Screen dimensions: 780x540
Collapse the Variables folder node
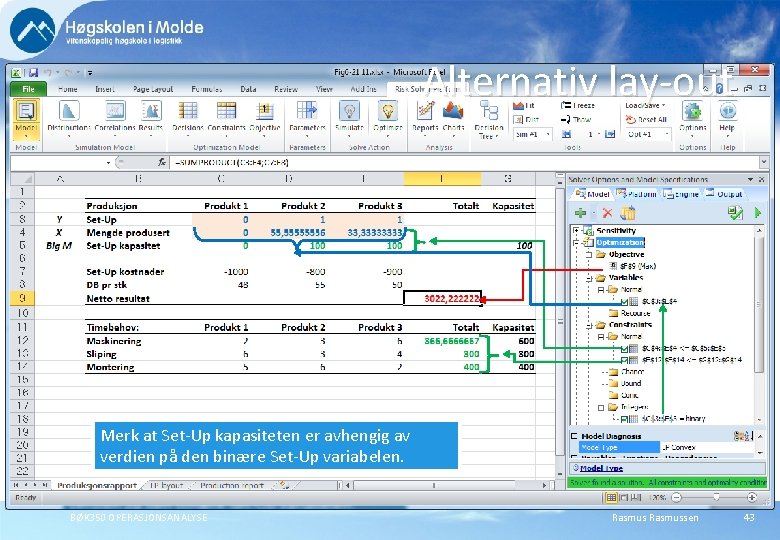click(x=588, y=277)
